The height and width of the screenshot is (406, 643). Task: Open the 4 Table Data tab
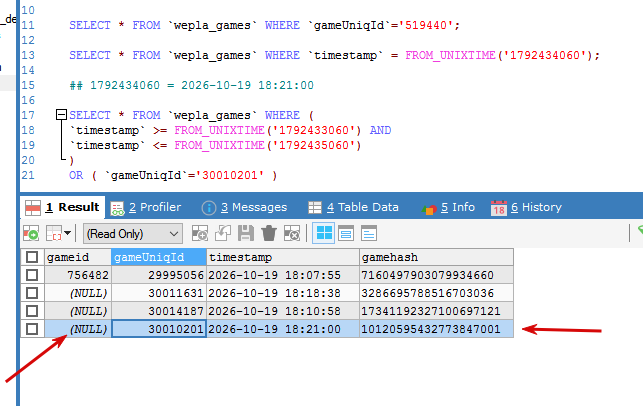point(353,207)
